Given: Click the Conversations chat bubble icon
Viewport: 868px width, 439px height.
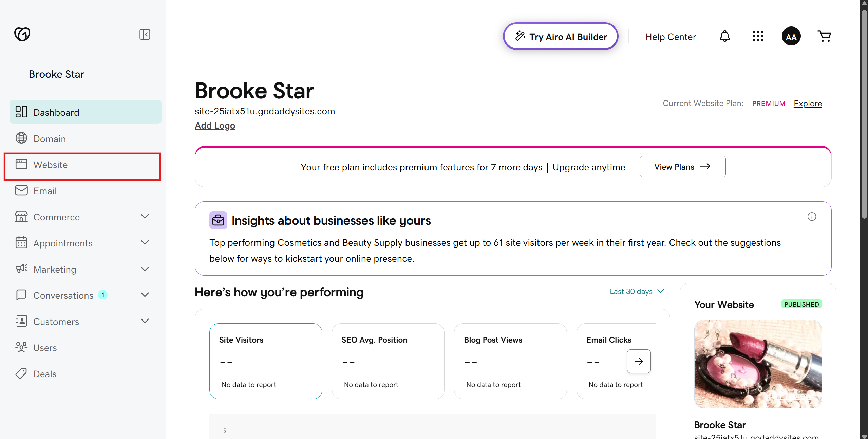Looking at the screenshot, I should [x=21, y=295].
